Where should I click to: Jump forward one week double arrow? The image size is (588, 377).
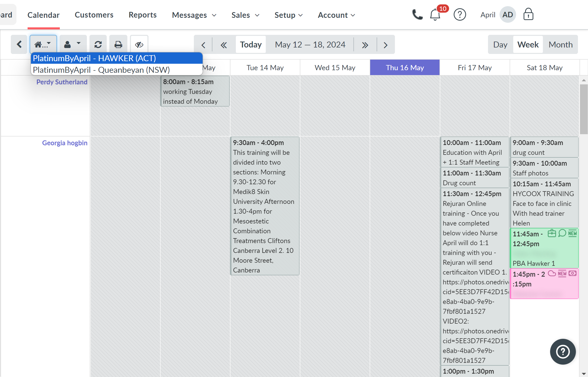coord(365,45)
